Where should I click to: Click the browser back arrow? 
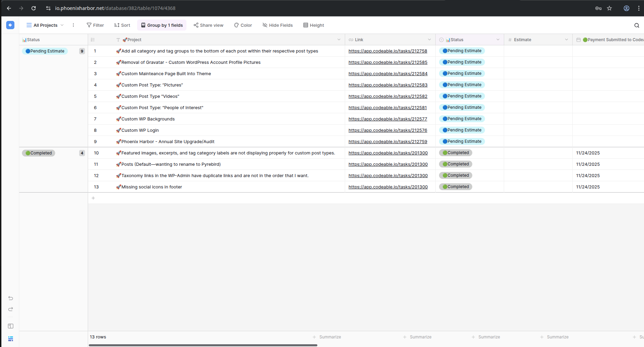tap(9, 8)
